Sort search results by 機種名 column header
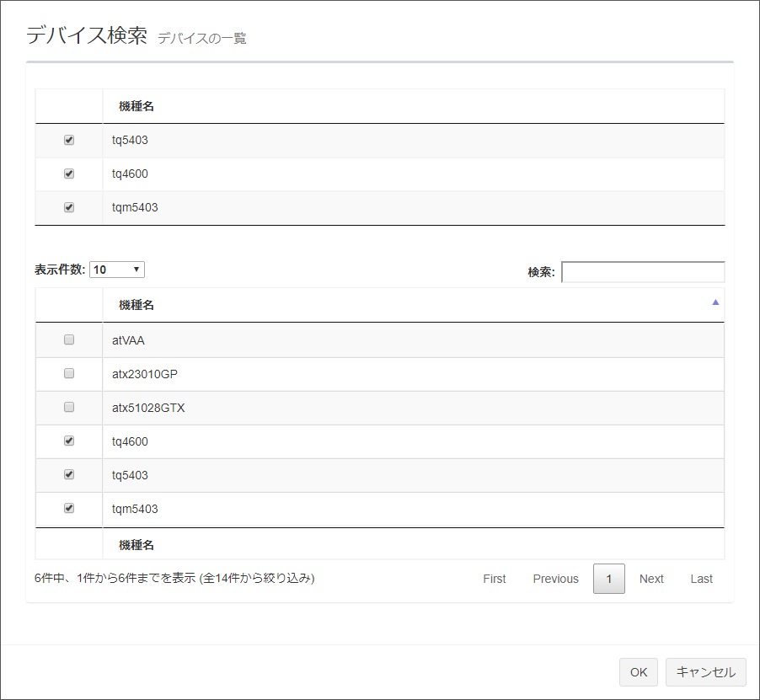 pyautogui.click(x=136, y=305)
